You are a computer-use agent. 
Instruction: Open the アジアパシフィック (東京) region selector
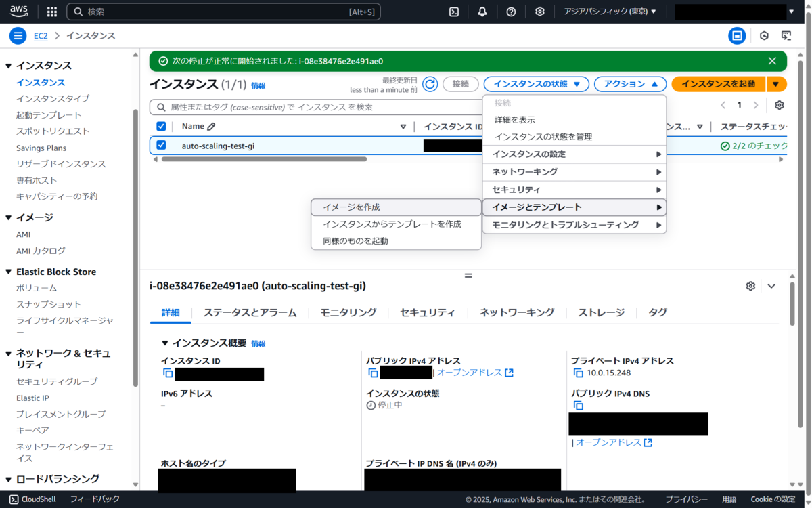[x=610, y=12]
